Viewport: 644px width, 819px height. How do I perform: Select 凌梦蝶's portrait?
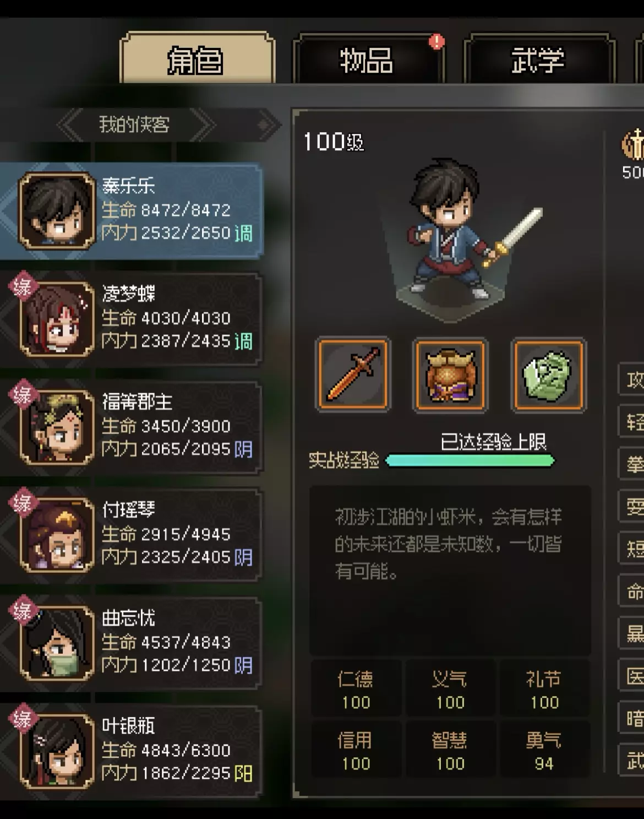tap(57, 319)
